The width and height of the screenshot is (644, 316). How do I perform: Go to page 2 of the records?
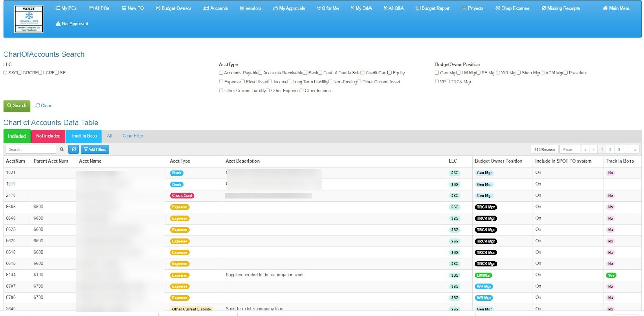coord(610,149)
